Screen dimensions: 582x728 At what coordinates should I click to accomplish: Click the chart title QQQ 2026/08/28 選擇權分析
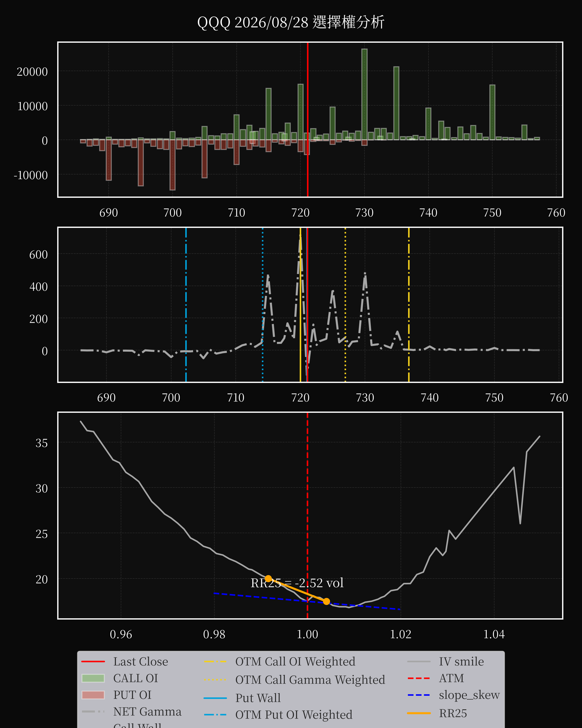pyautogui.click(x=291, y=23)
